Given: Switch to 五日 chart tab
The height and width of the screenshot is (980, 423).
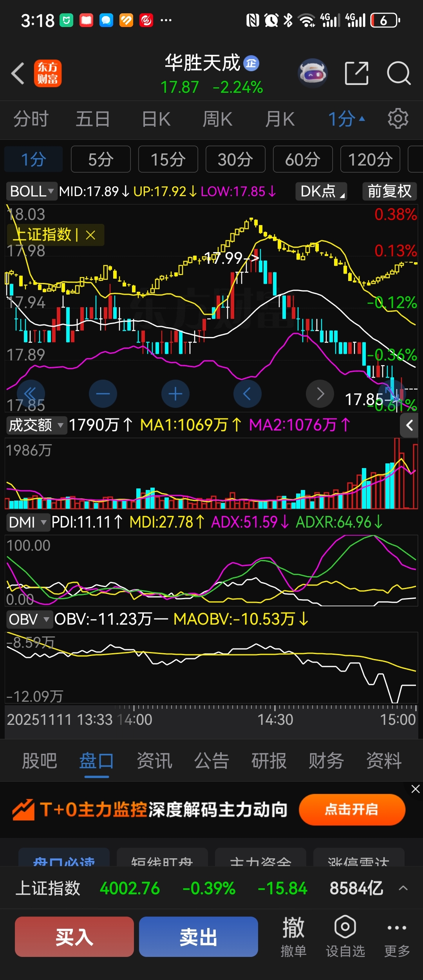Looking at the screenshot, I should point(93,119).
